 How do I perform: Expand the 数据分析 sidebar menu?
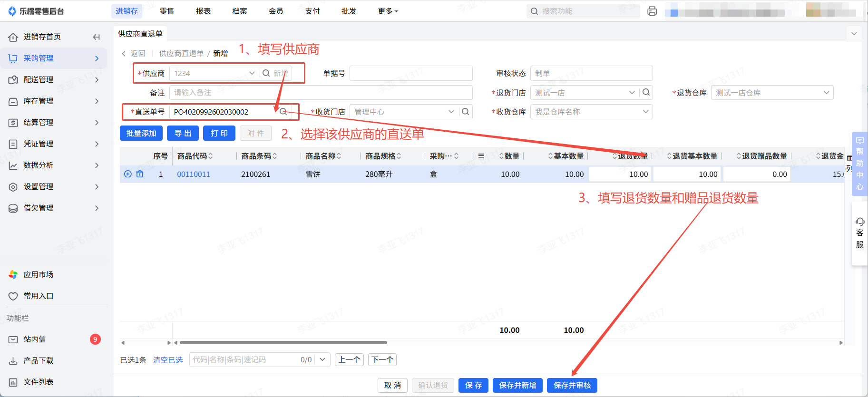pyautogui.click(x=54, y=165)
